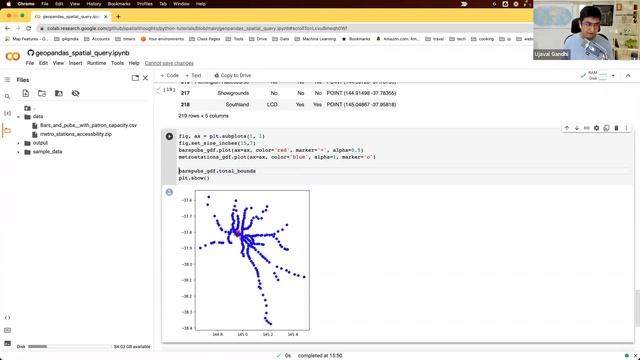Select Bars_and_pubs patron capacity csv file
This screenshot has height=360, width=640.
pos(88,125)
